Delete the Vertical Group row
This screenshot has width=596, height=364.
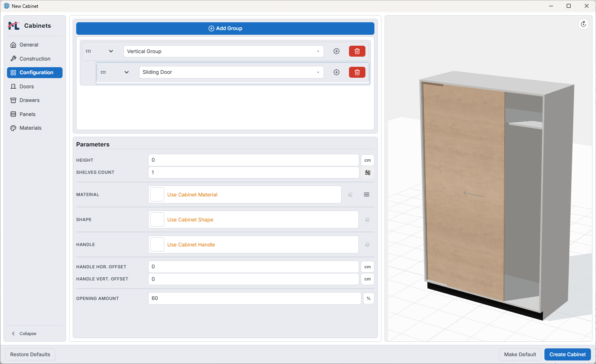click(x=357, y=51)
